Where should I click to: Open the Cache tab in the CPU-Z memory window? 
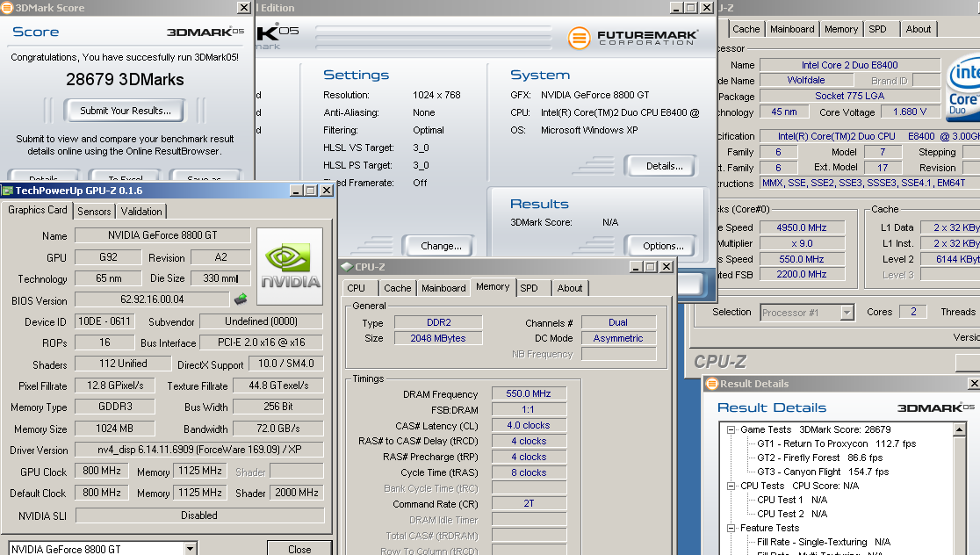point(398,288)
